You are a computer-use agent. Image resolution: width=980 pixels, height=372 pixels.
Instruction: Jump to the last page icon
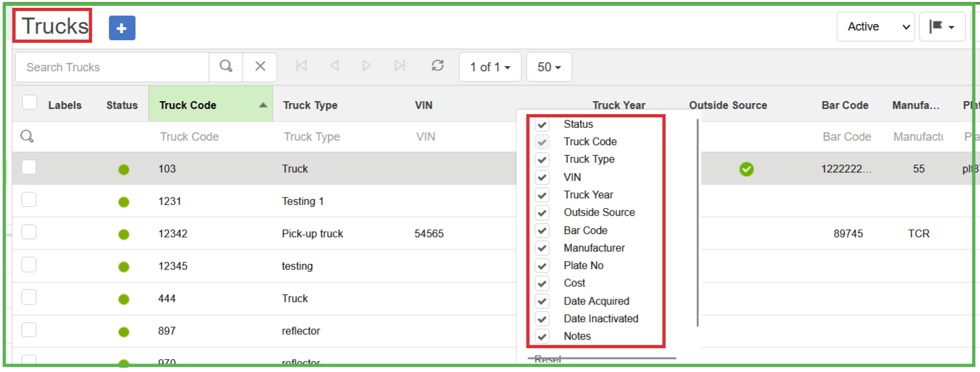(400, 66)
